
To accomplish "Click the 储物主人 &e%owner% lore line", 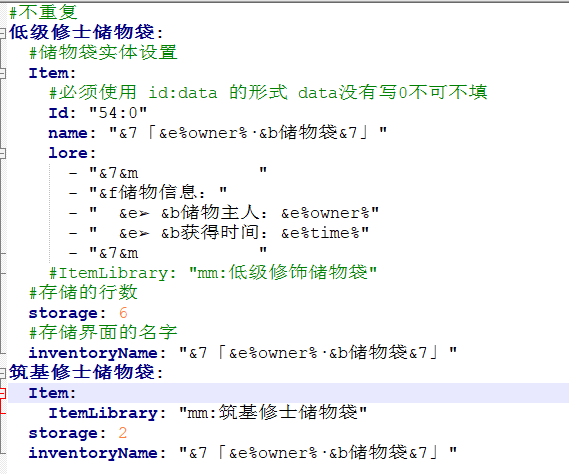I will (234, 213).
